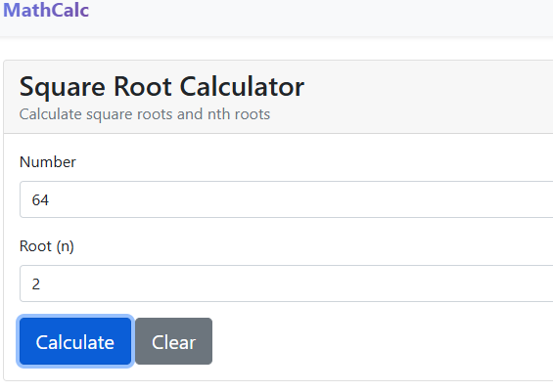Image resolution: width=553 pixels, height=392 pixels.
Task: Place cursor after the value 64
Action: coord(50,200)
